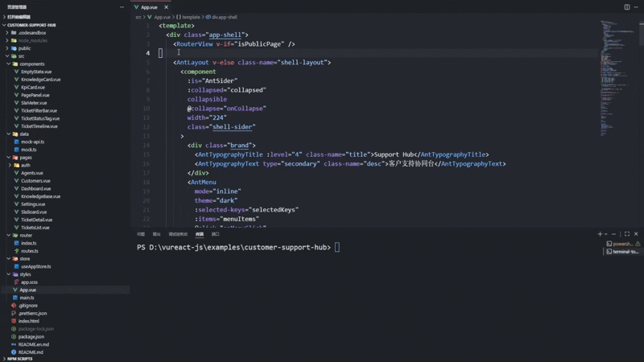
Task: Open the Ports (端口) panel tab
Action: (x=215, y=234)
